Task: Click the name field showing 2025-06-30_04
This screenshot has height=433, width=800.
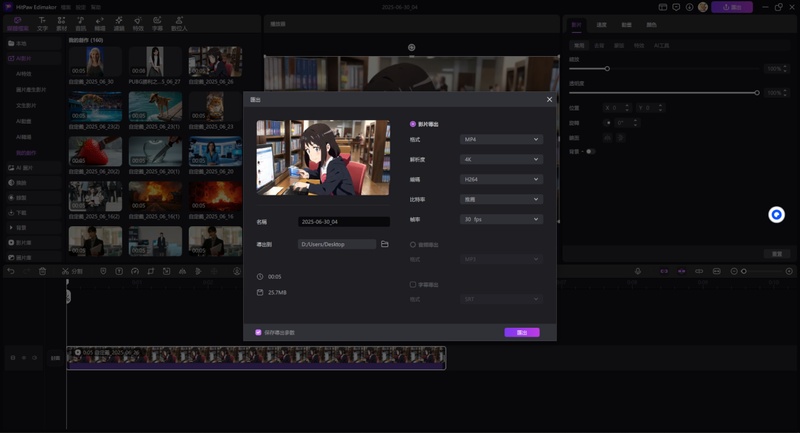Action: (344, 222)
